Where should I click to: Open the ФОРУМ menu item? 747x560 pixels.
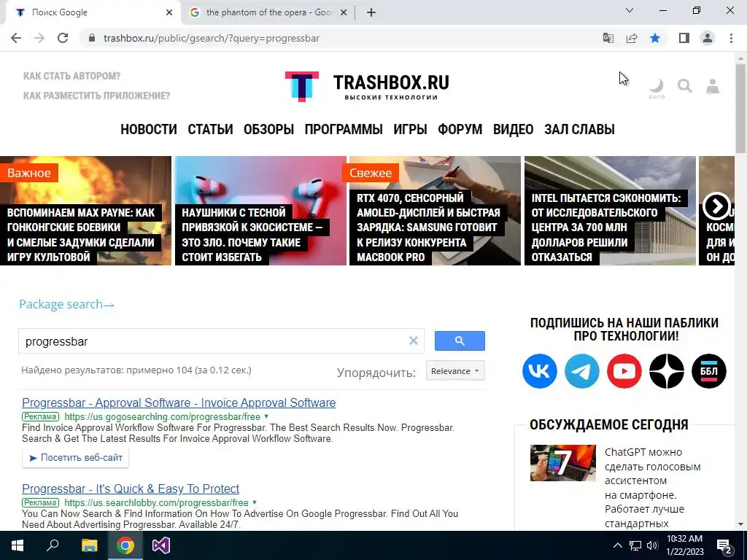(x=460, y=130)
